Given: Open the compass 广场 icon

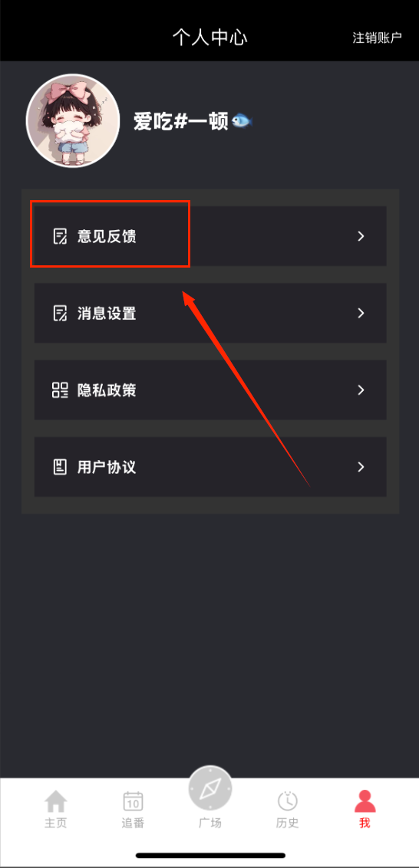Looking at the screenshot, I should click(210, 787).
